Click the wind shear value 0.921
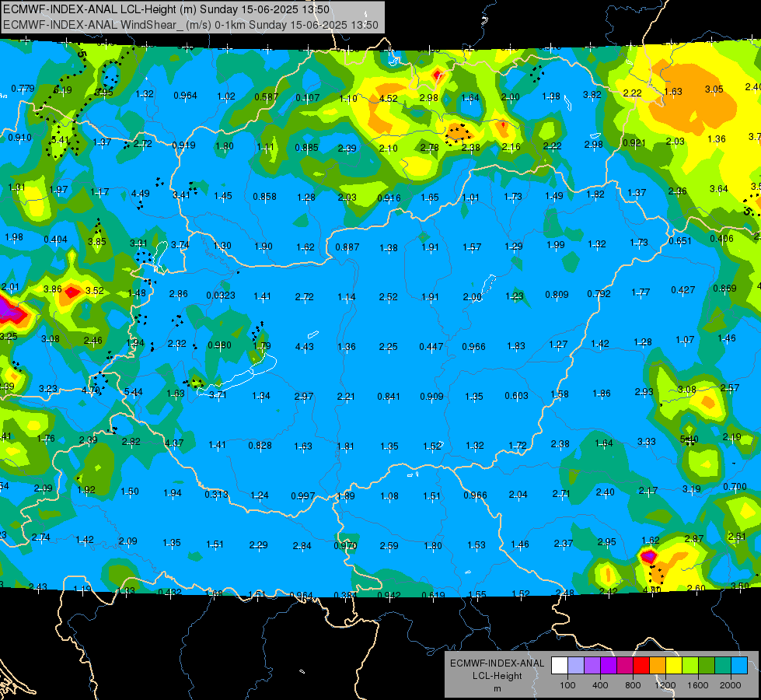This screenshot has width=761, height=700. [634, 143]
